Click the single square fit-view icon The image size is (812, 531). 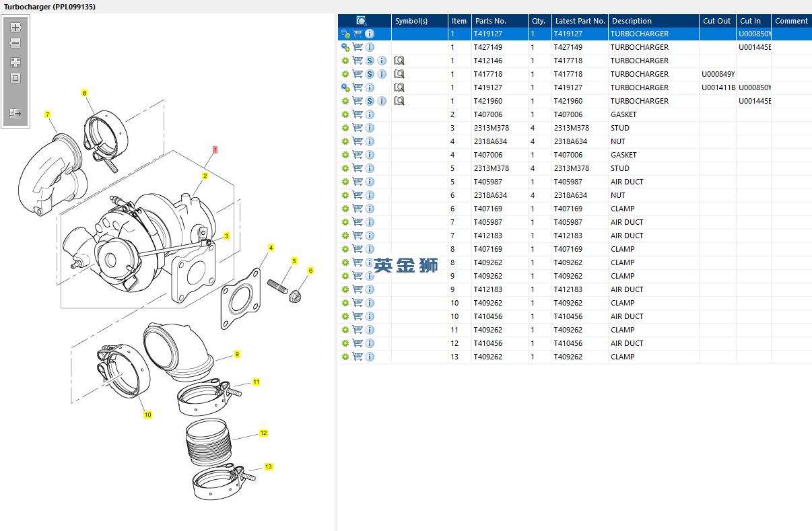click(15, 78)
